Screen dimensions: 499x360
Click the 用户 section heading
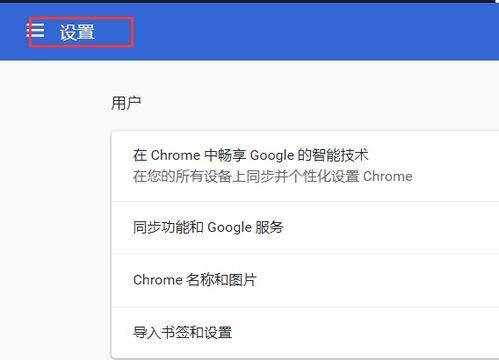pos(126,103)
